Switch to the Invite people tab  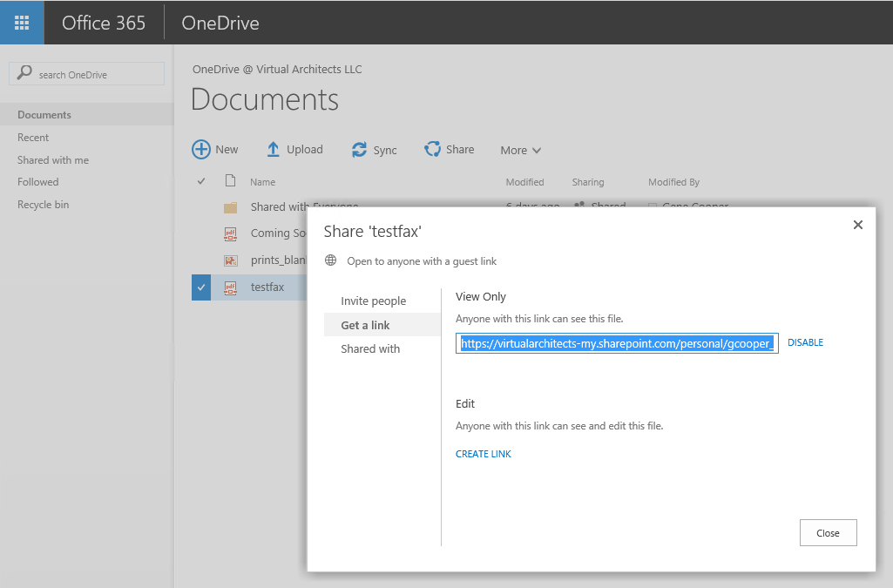(x=374, y=301)
